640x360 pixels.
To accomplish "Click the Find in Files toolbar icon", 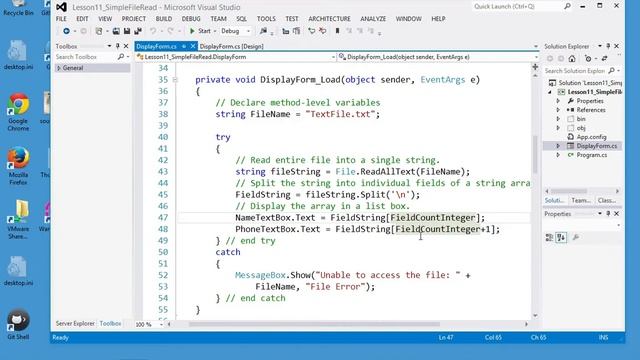I will coord(263,31).
